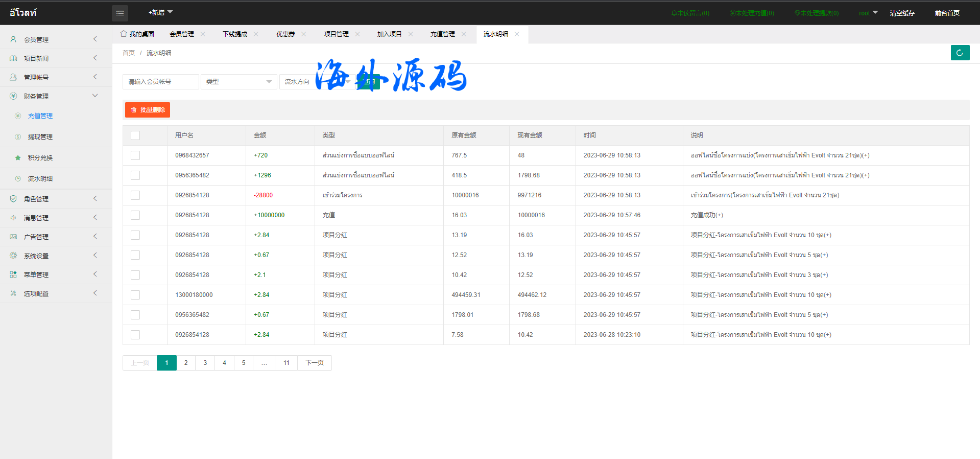Open the root user dropdown menu
Image resolution: width=980 pixels, height=459 pixels.
(868, 13)
